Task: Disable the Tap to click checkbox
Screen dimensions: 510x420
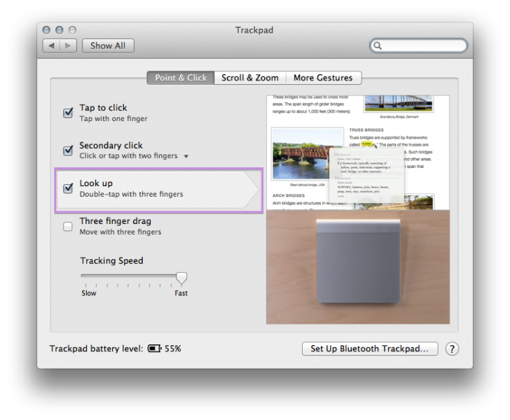Action: pyautogui.click(x=68, y=113)
